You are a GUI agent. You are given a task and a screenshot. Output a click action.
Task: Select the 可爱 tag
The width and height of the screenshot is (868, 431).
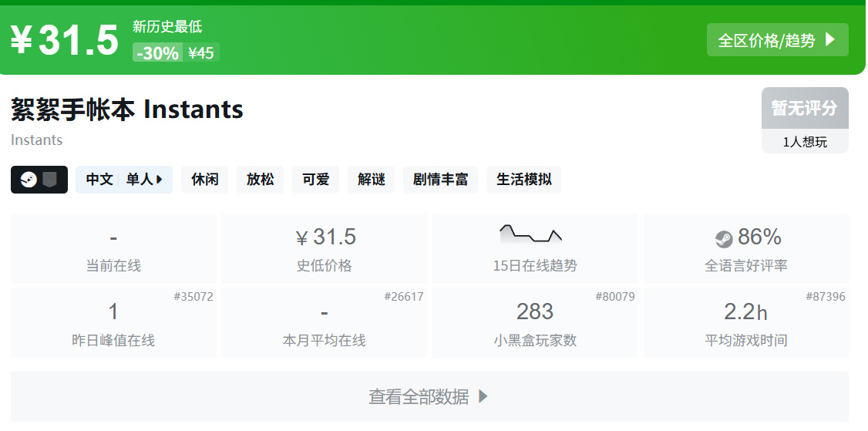(x=315, y=180)
